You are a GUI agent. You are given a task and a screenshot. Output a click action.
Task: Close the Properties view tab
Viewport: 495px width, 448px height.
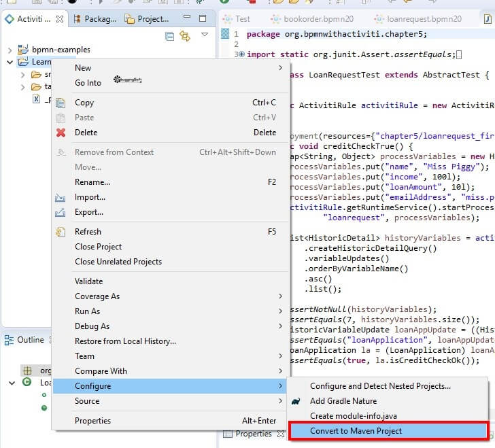(x=281, y=434)
